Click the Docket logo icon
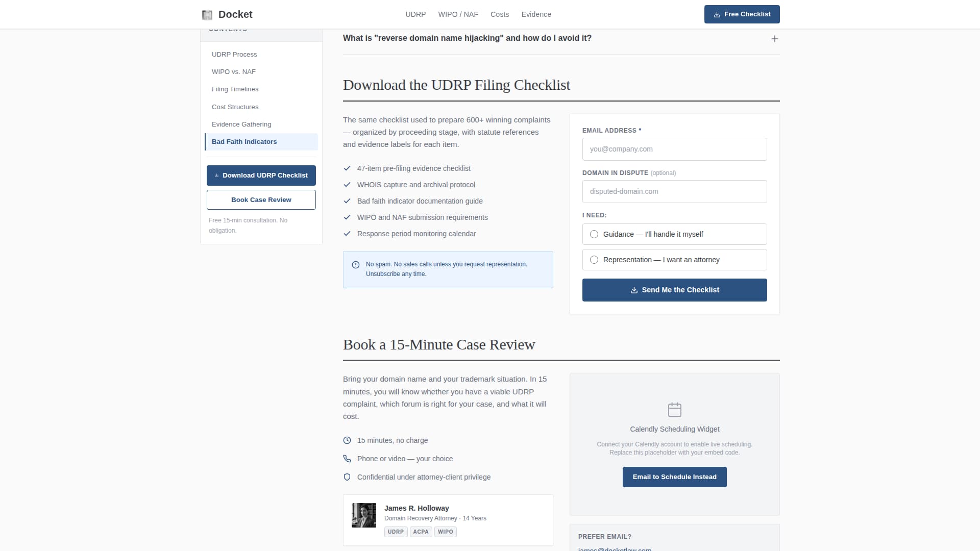Image resolution: width=980 pixels, height=551 pixels. [x=207, y=14]
